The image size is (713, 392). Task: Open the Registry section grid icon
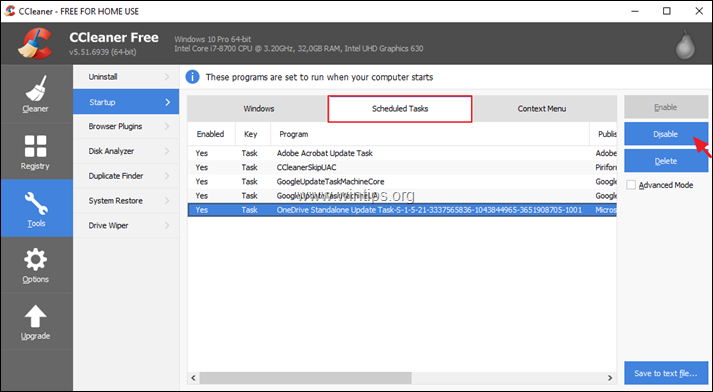[35, 146]
